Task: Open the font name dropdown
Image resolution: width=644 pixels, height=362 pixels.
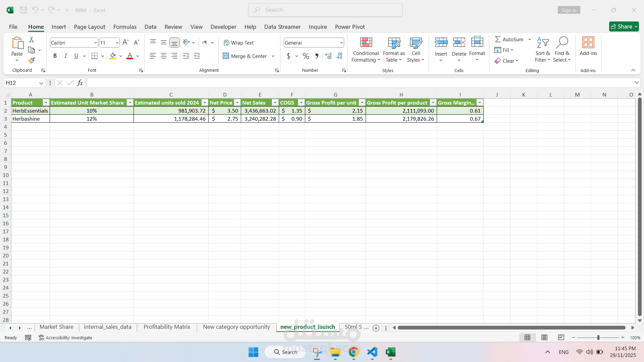Action: tap(96, 43)
